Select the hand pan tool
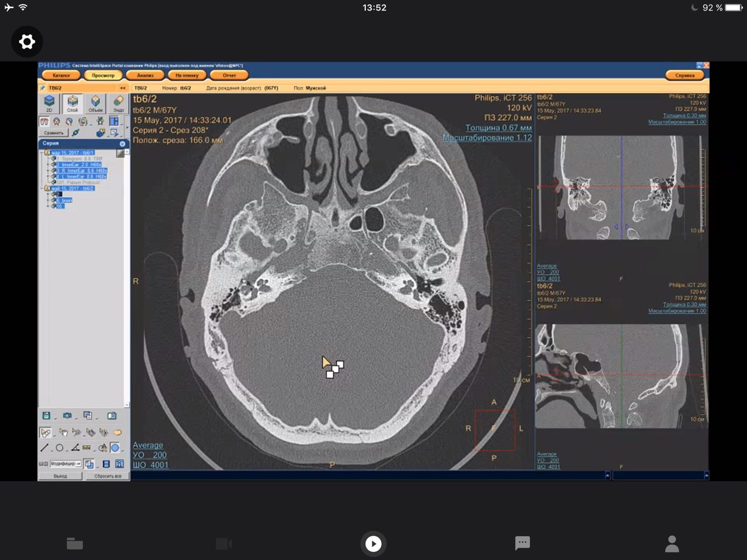 64,432
